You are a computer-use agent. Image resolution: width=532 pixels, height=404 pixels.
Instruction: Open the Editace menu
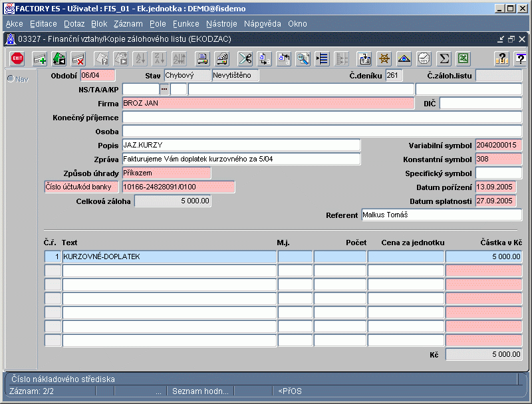point(43,24)
